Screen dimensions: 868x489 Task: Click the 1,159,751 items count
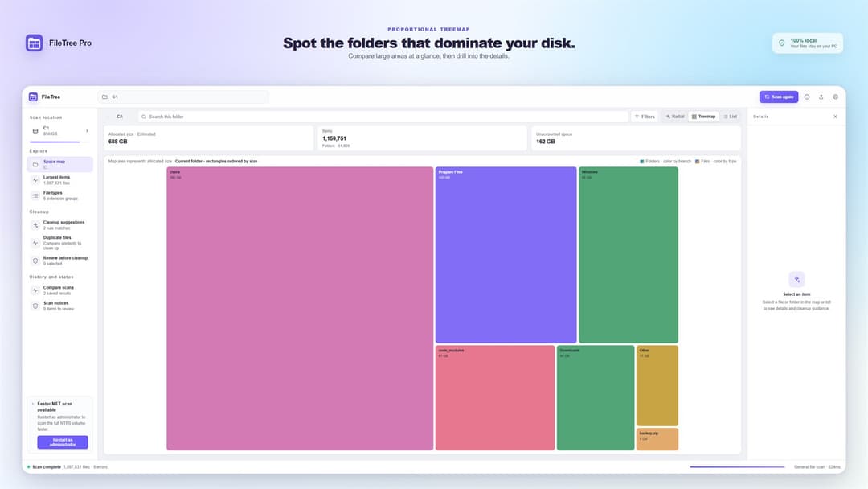[x=334, y=138]
